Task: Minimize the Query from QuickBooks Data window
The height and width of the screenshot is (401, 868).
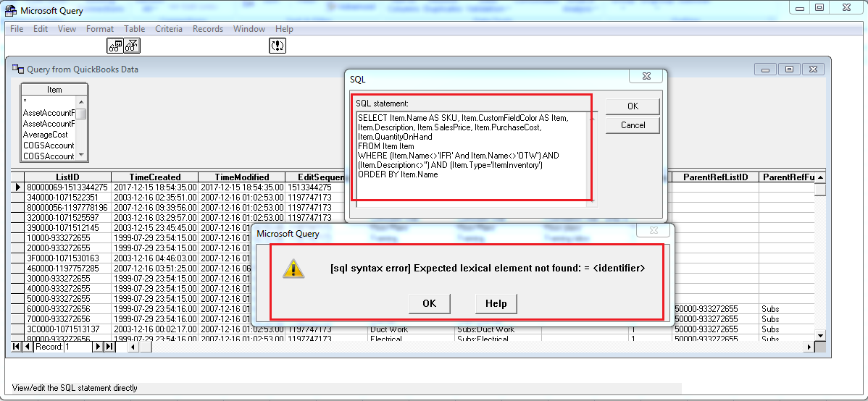Action: click(x=765, y=69)
